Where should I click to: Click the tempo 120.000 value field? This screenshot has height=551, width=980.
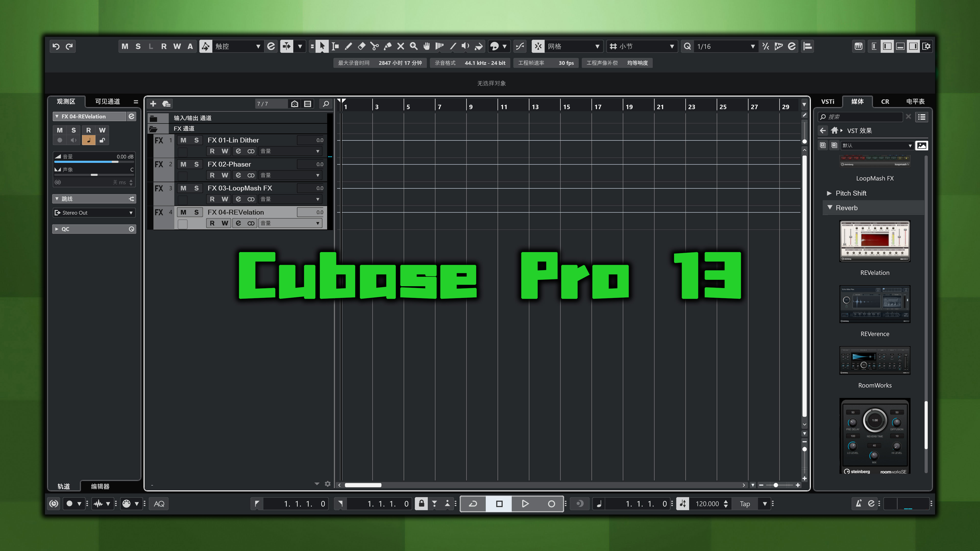tap(707, 504)
